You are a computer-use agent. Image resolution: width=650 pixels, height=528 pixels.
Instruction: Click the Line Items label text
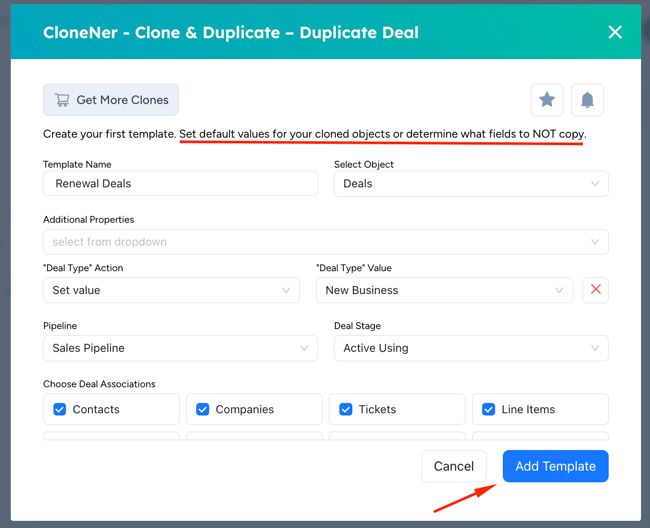point(528,409)
